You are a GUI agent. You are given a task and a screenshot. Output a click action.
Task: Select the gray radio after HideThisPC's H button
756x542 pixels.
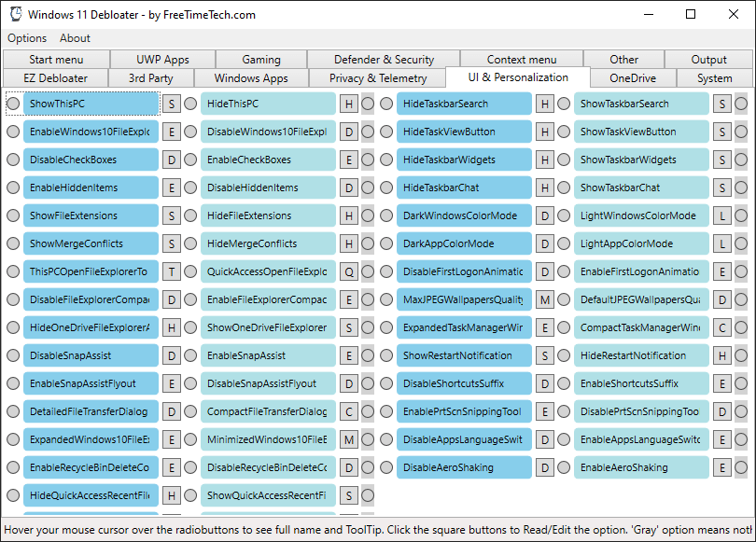pos(368,104)
